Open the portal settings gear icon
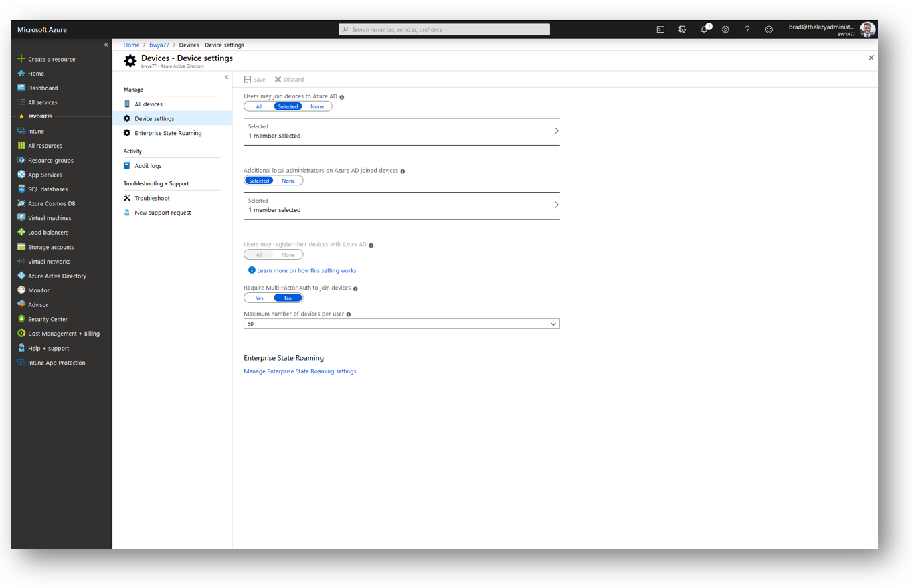 (x=725, y=29)
